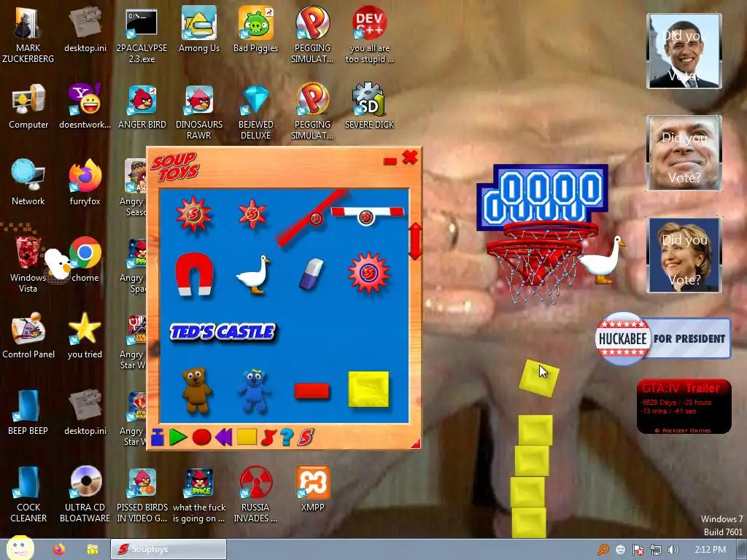Select the brown teddy bear toy
Image resolution: width=747 pixels, height=560 pixels.
196,390
